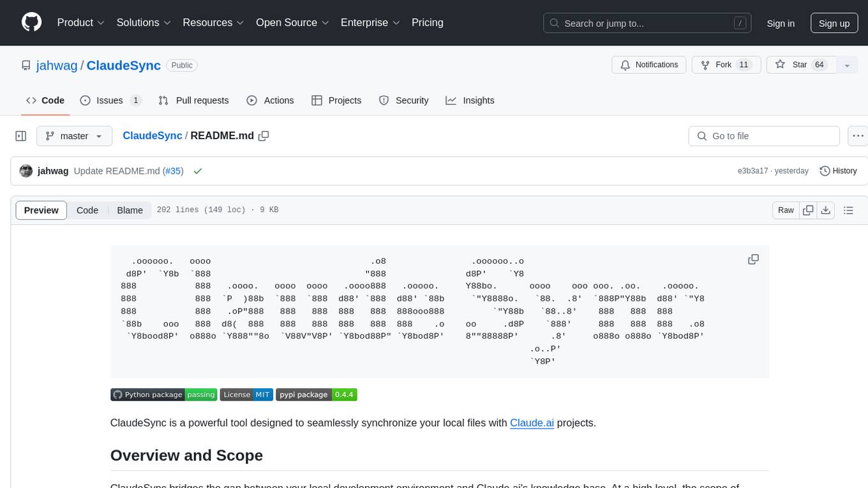The image size is (868, 488).
Task: Open pull request #35 link
Action: coord(173,171)
